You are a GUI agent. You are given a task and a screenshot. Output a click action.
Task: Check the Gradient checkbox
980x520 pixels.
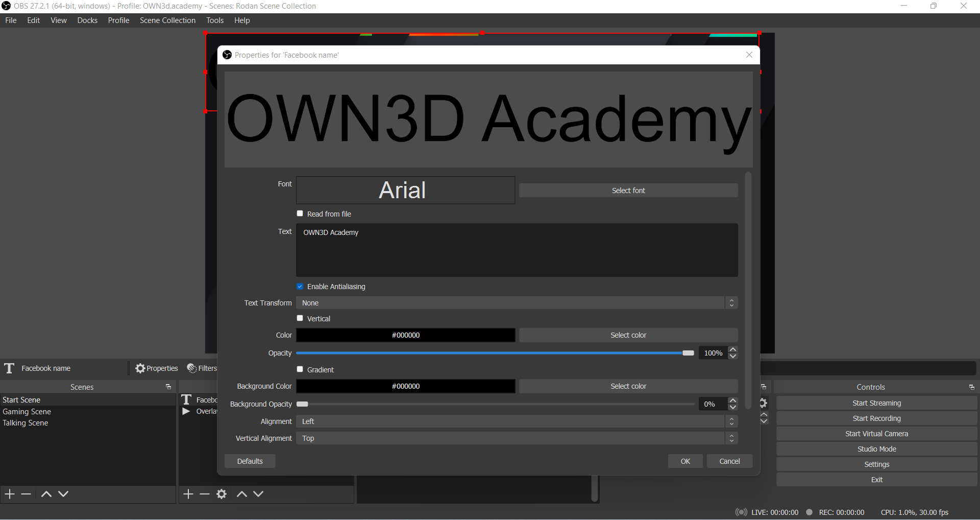[300, 369]
